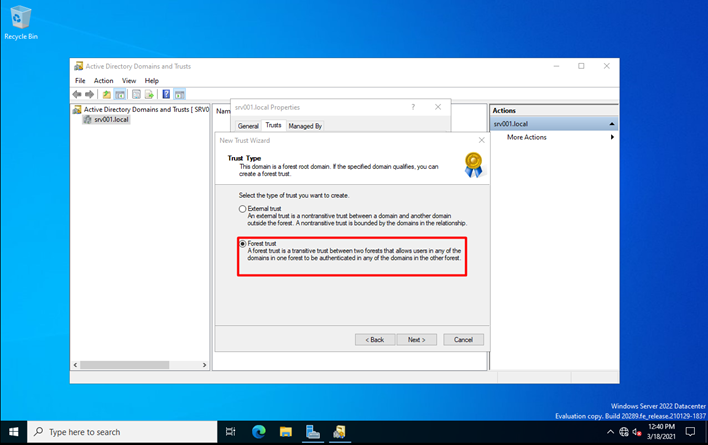Launch Microsoft Edge from the taskbar

259,432
